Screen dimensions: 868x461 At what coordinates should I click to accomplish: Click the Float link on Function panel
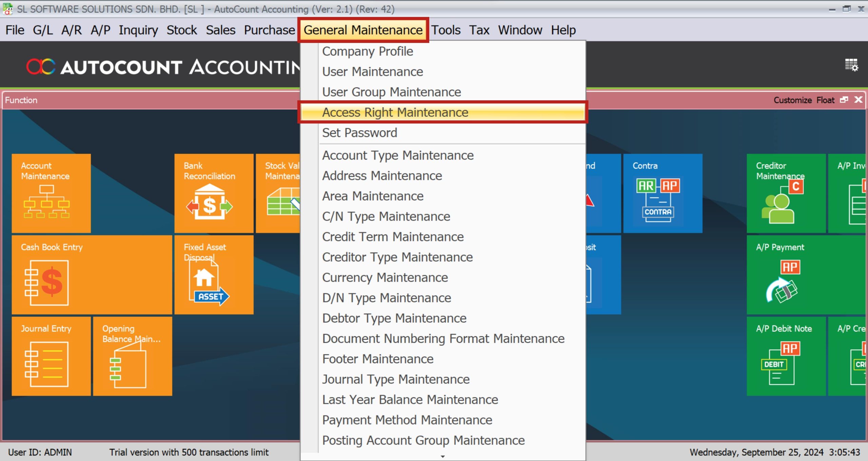(x=825, y=100)
